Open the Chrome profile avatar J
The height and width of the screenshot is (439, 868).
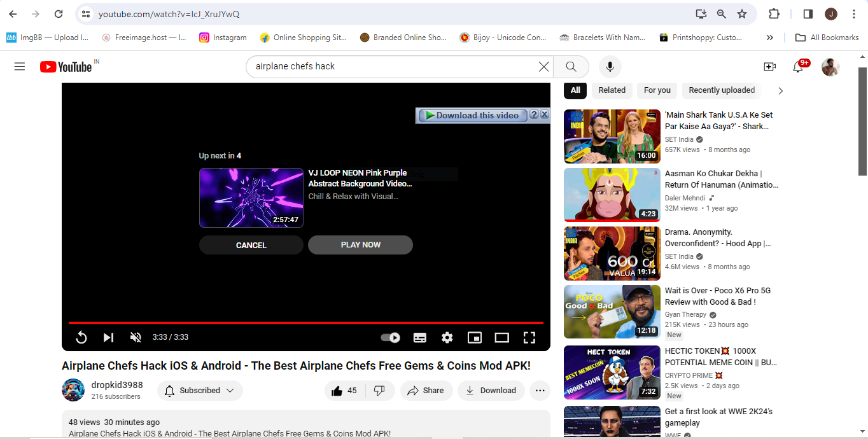point(831,14)
